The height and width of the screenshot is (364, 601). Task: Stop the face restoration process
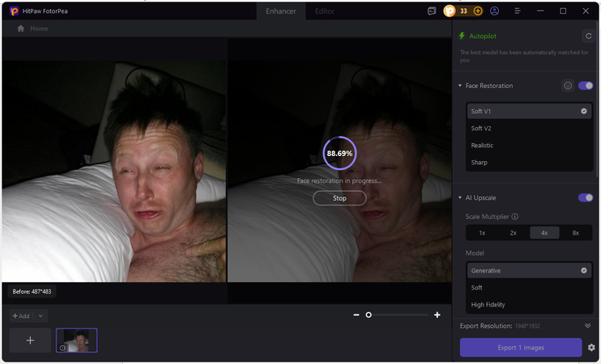click(339, 198)
